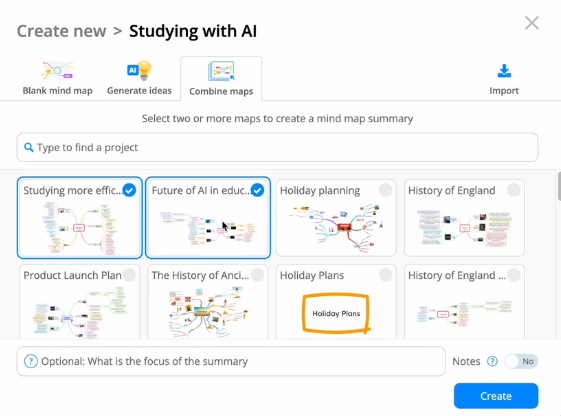Tick the History of England checkbox
Viewport: 561px width, 416px height.
pos(513,190)
